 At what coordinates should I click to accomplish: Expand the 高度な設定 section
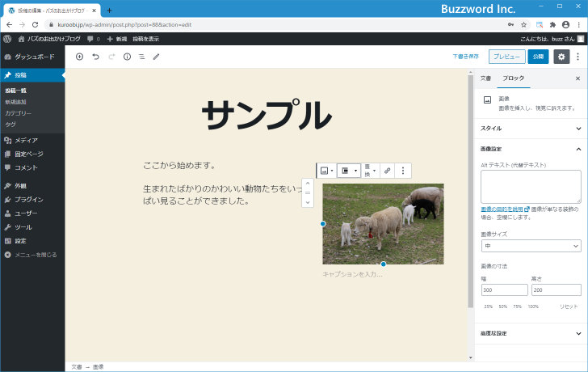tap(530, 333)
